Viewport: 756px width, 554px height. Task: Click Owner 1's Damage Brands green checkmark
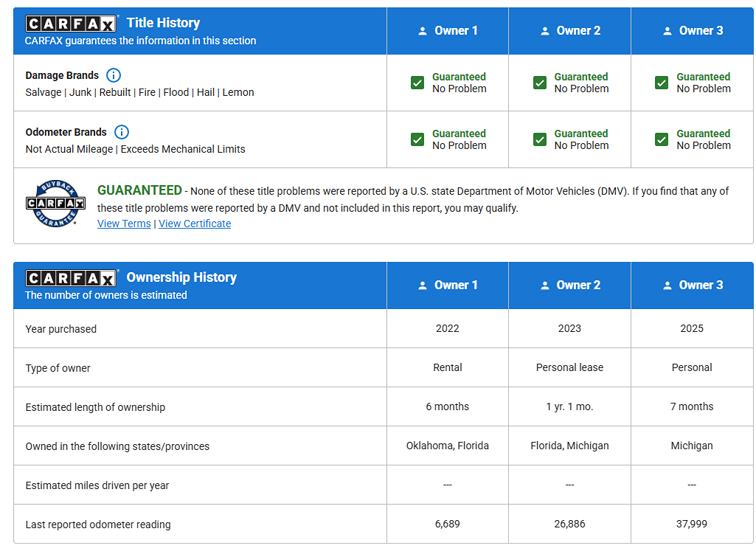[x=417, y=83]
